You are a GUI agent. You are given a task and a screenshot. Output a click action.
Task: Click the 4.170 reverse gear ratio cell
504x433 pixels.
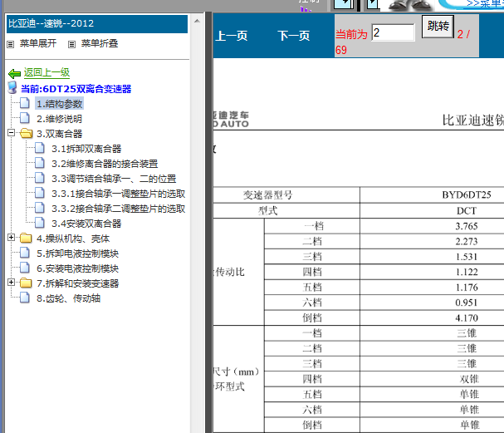(x=467, y=317)
